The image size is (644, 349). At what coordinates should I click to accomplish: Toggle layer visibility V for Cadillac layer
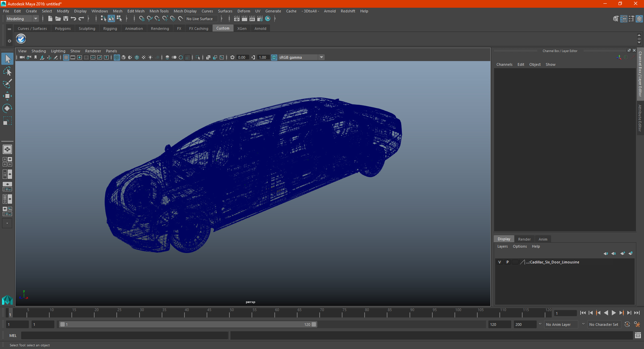click(499, 262)
